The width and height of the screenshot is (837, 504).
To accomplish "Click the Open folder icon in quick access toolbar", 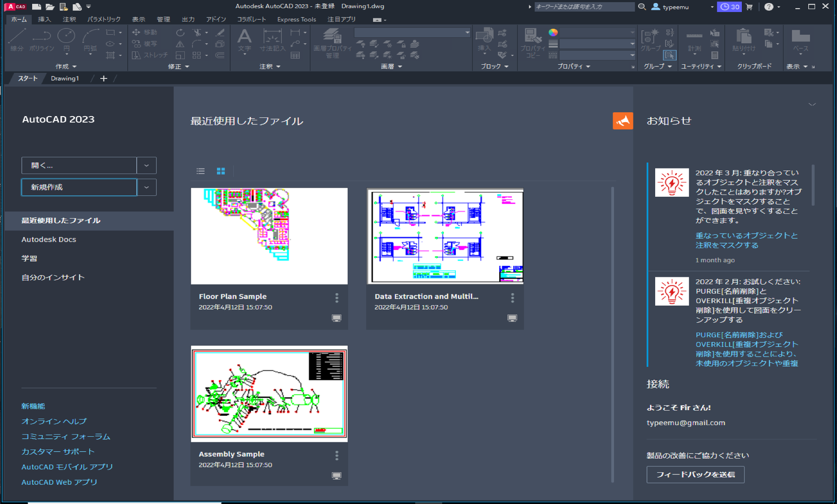I will coord(50,6).
